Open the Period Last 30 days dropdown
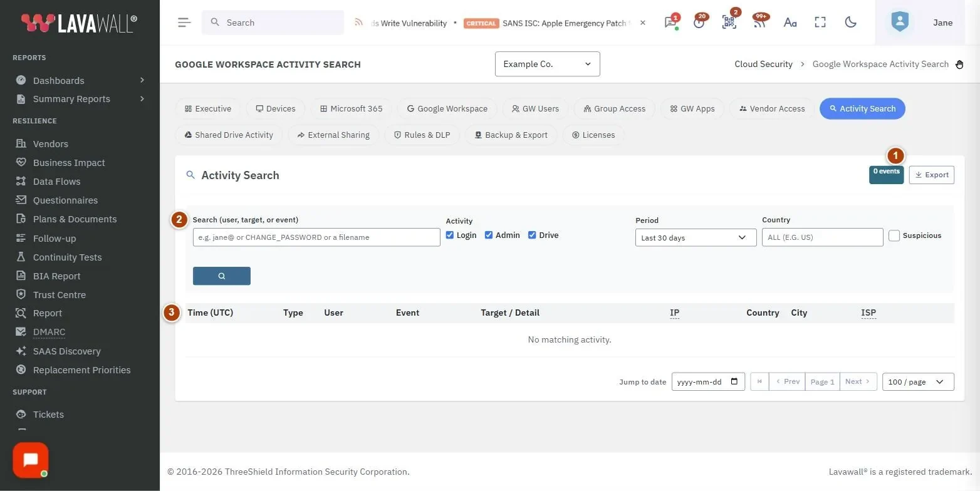 [x=696, y=237]
